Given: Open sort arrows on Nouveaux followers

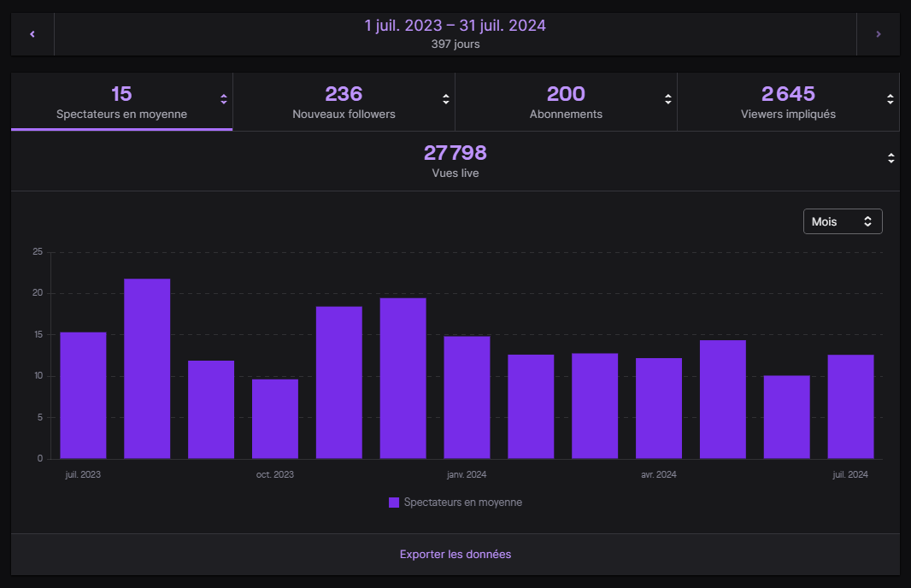Looking at the screenshot, I should coord(446,99).
